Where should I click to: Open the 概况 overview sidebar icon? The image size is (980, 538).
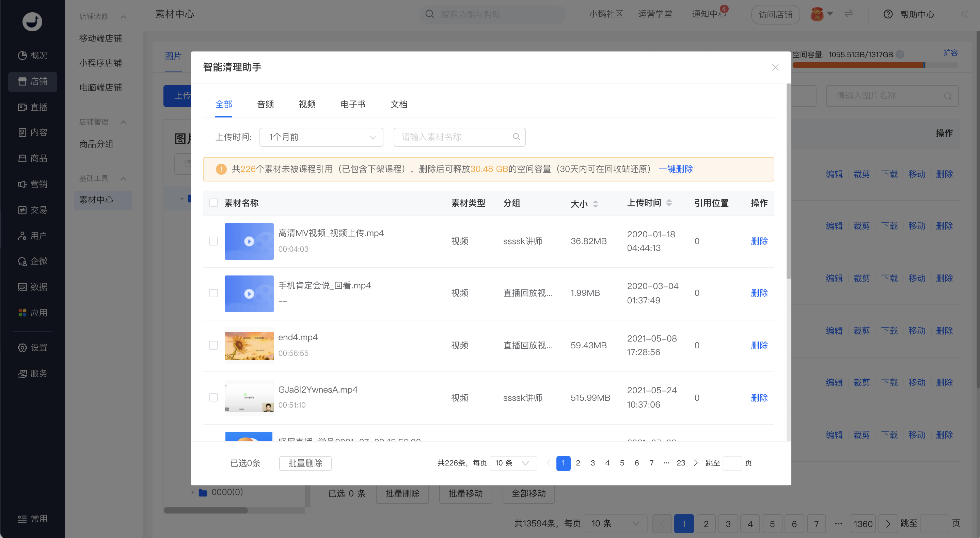tap(22, 56)
